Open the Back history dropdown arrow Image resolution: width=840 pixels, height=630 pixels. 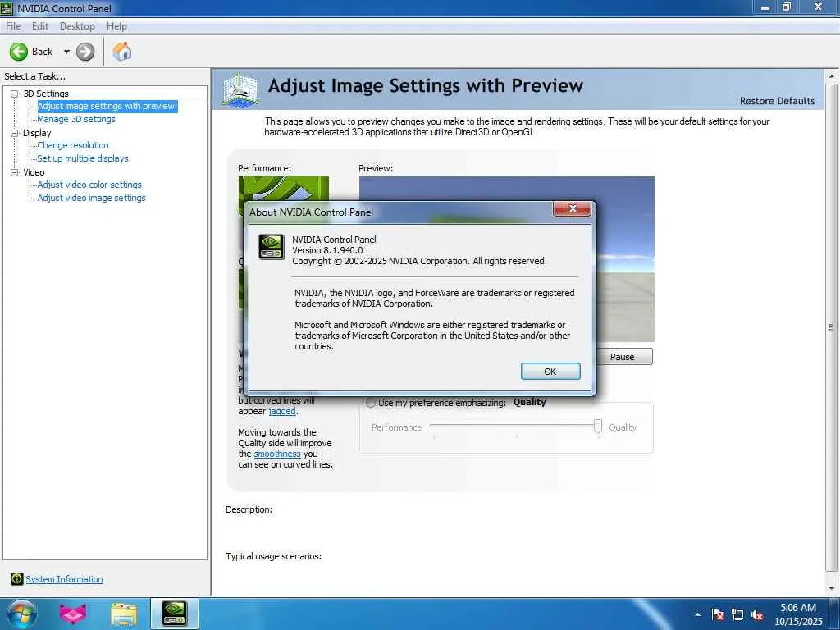point(66,52)
